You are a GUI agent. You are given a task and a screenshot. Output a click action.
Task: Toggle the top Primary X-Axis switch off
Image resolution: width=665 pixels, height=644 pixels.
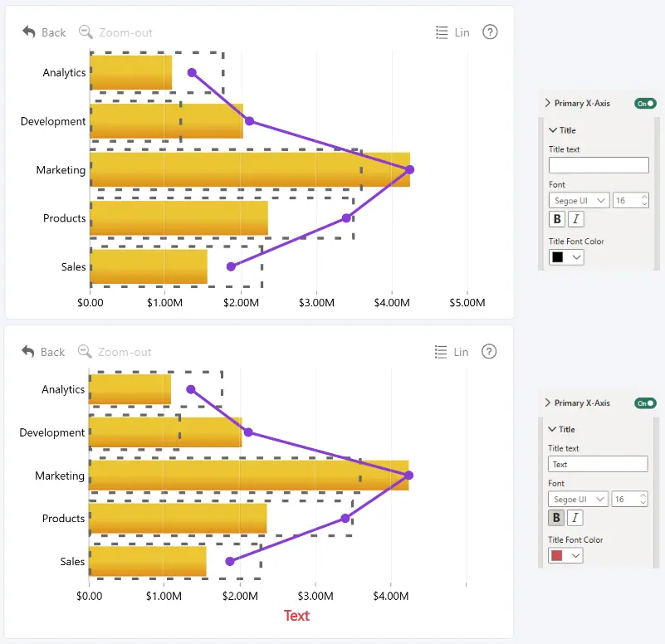tap(645, 104)
